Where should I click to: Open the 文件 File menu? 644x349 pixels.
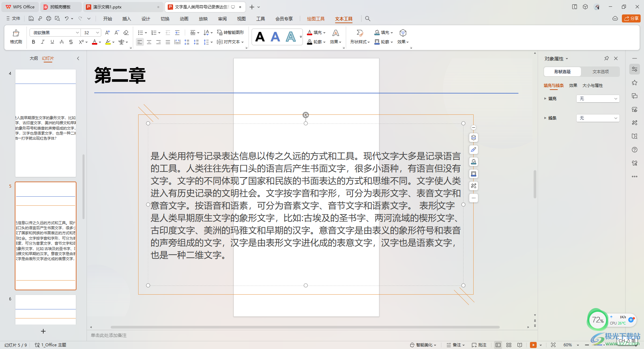[13, 18]
